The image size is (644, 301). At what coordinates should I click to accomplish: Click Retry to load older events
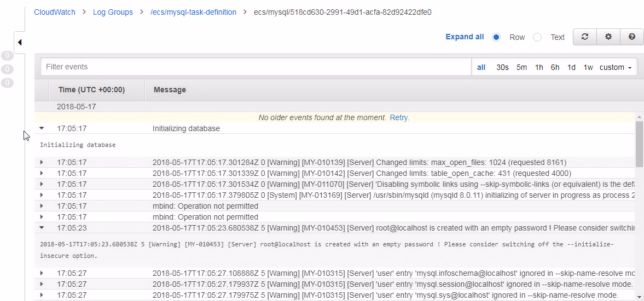(x=399, y=117)
